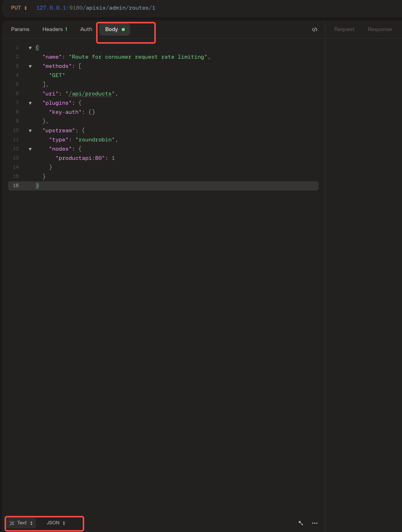
Task: Click the "type" key on line 11
Action: (59, 140)
